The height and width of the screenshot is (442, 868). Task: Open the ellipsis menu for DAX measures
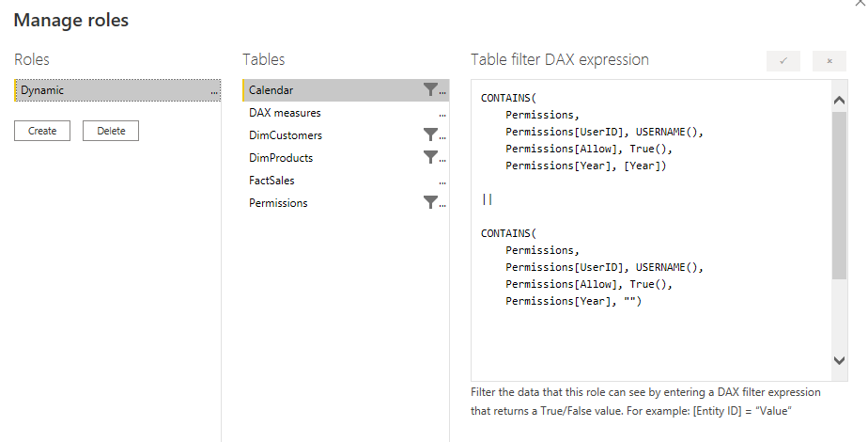point(442,116)
